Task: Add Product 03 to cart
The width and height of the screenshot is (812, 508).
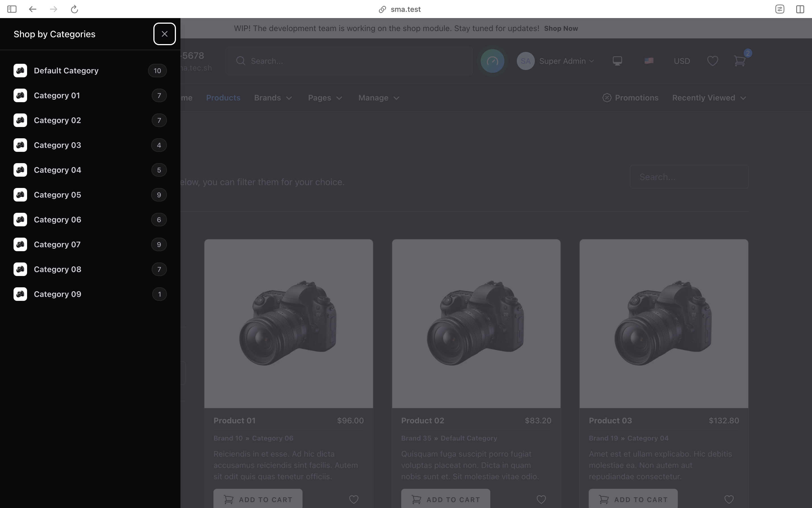Action: (x=633, y=499)
